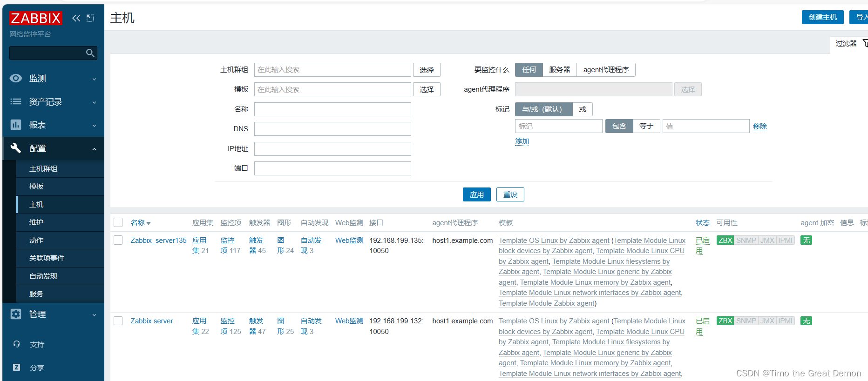The height and width of the screenshot is (381, 868).
Task: Check the Zabbix server row checkbox
Action: (x=118, y=321)
